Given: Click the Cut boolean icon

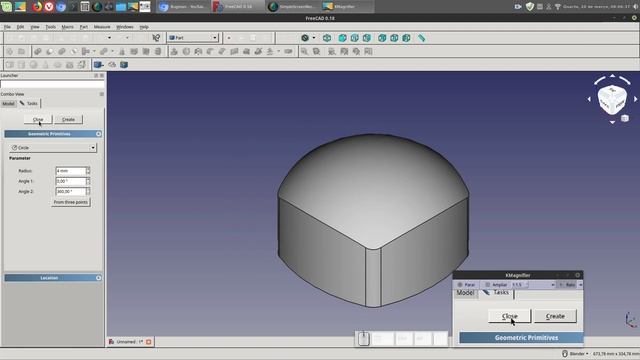Looking at the screenshot, I should [x=49, y=51].
